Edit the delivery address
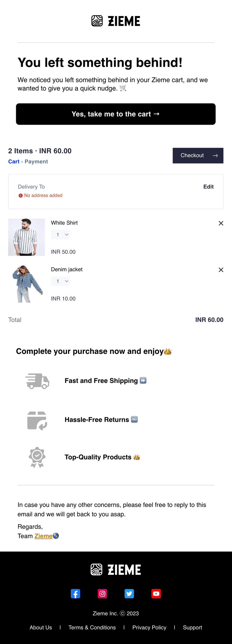The image size is (232, 644). 208,187
